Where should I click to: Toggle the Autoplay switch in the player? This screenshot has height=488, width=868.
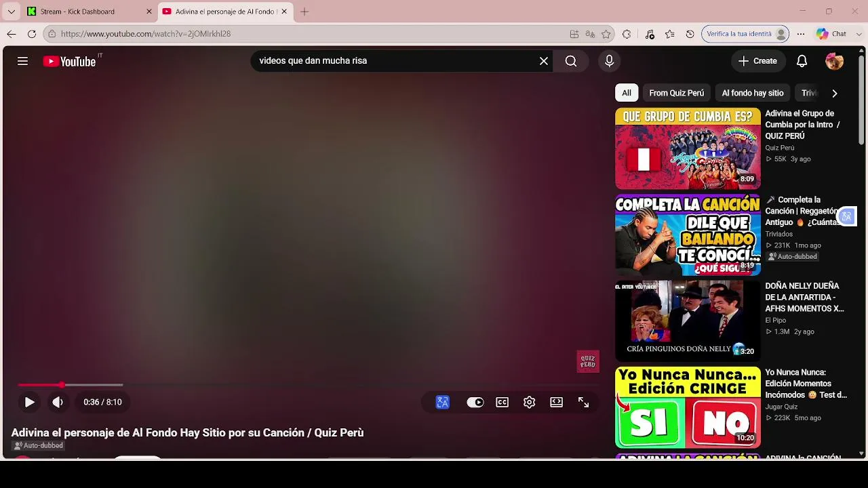pos(475,402)
